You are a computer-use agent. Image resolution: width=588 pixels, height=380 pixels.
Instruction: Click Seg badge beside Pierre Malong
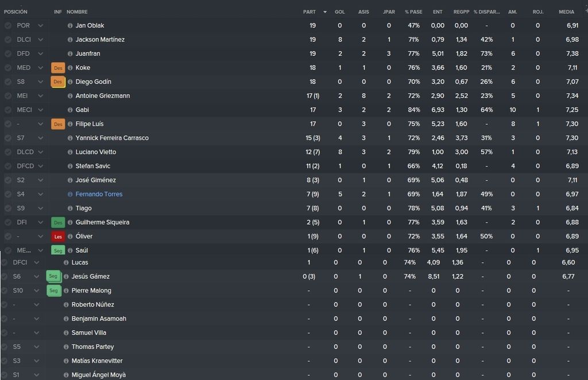pos(54,291)
